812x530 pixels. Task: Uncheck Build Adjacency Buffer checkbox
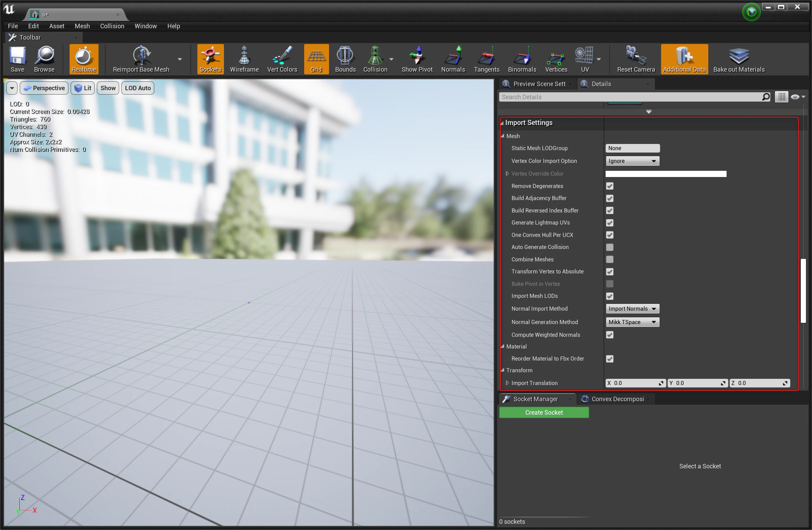610,198
